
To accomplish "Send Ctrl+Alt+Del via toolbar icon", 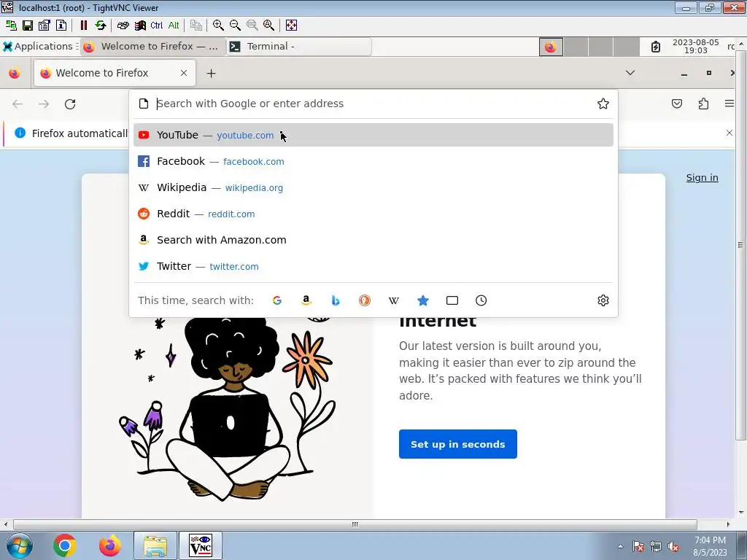I will coord(123,26).
